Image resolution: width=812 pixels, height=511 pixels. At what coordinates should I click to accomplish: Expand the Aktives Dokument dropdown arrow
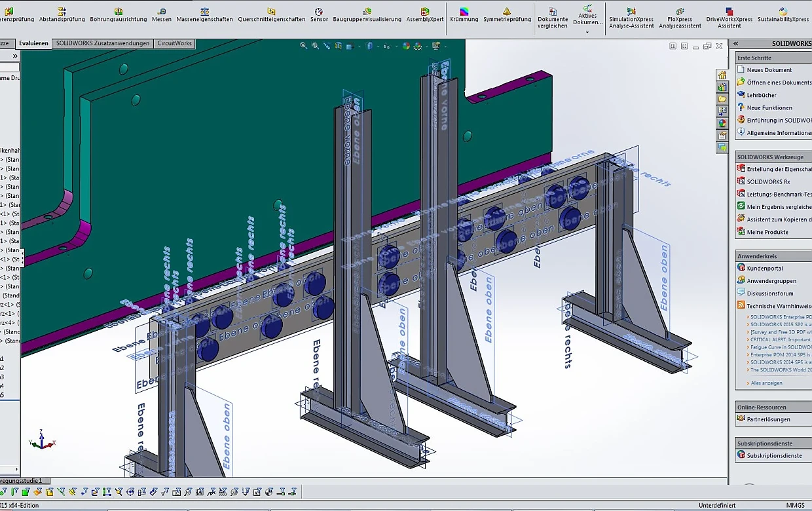[x=587, y=32]
